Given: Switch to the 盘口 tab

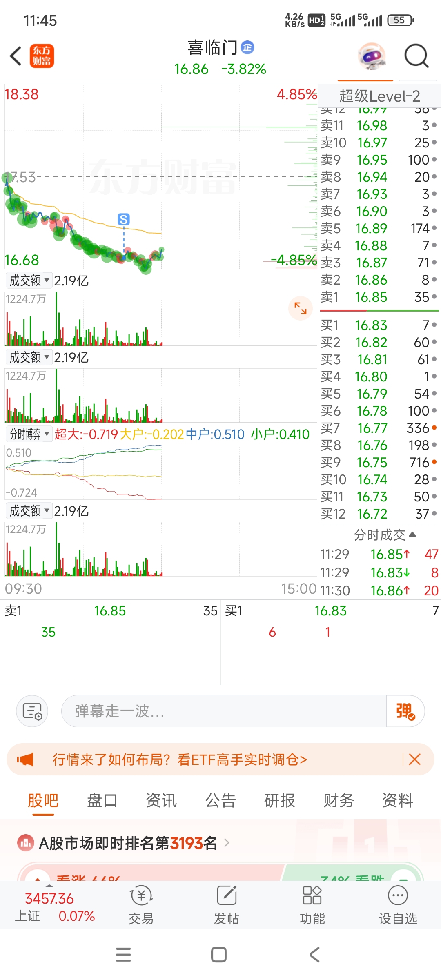Looking at the screenshot, I should (102, 800).
